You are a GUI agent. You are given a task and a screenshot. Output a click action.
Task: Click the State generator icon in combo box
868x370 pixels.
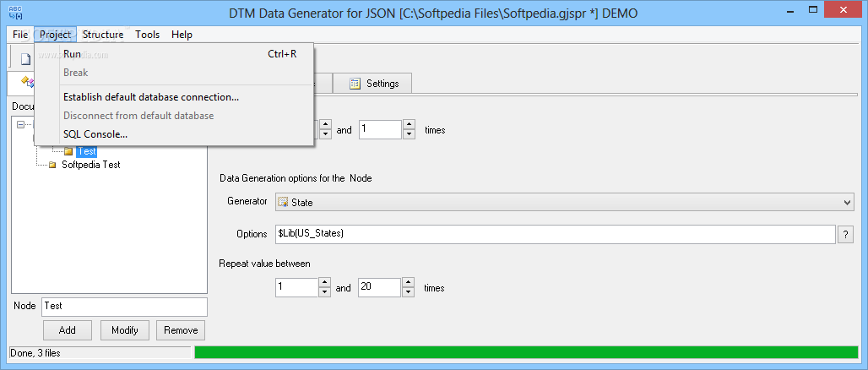coord(283,203)
